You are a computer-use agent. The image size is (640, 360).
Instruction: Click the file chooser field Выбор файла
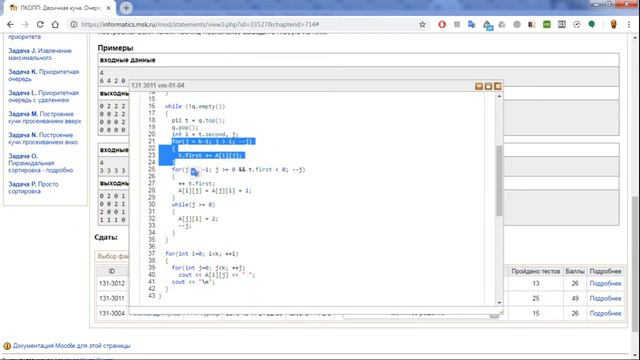pos(113,256)
